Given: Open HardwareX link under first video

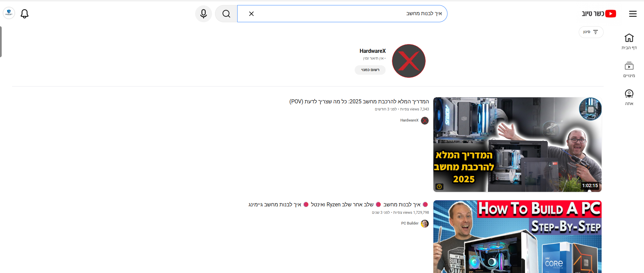Looking at the screenshot, I should pos(409,120).
